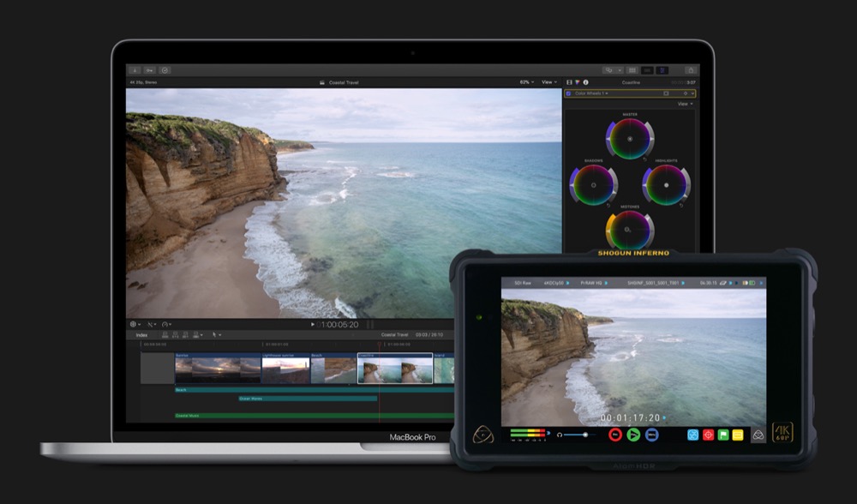Screen dimensions: 857x504
Task: Select the Append edit tool above the timeline
Action: pos(186,334)
